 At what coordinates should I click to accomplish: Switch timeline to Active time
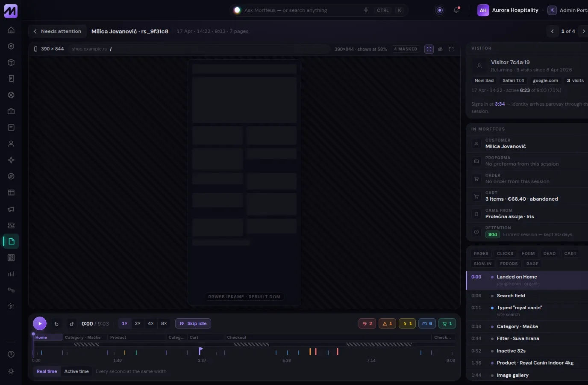point(76,371)
